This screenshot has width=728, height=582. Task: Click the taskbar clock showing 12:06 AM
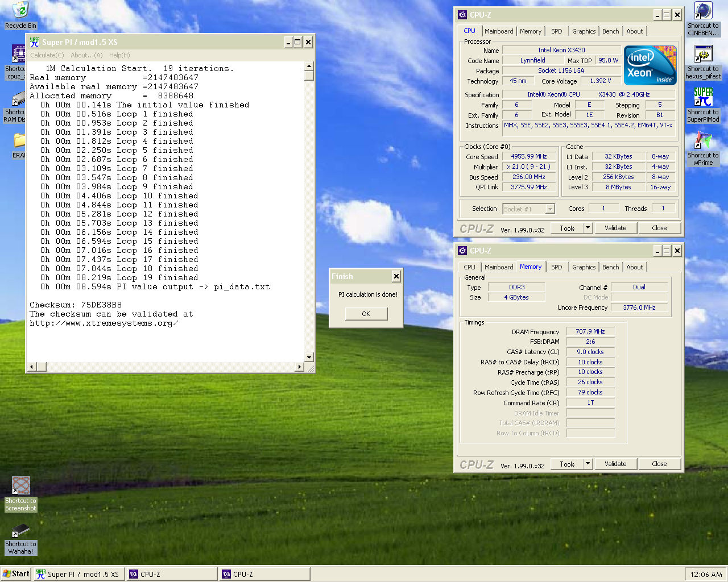pyautogui.click(x=706, y=574)
